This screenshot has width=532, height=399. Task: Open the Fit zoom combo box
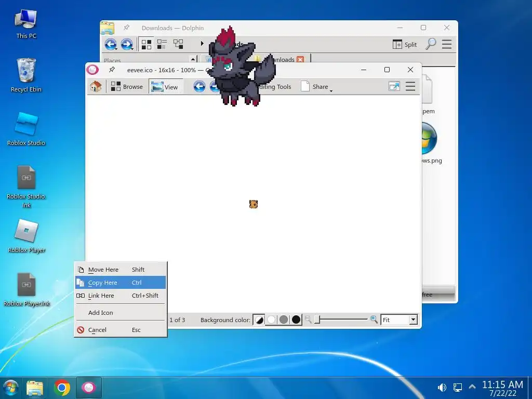tap(399, 320)
